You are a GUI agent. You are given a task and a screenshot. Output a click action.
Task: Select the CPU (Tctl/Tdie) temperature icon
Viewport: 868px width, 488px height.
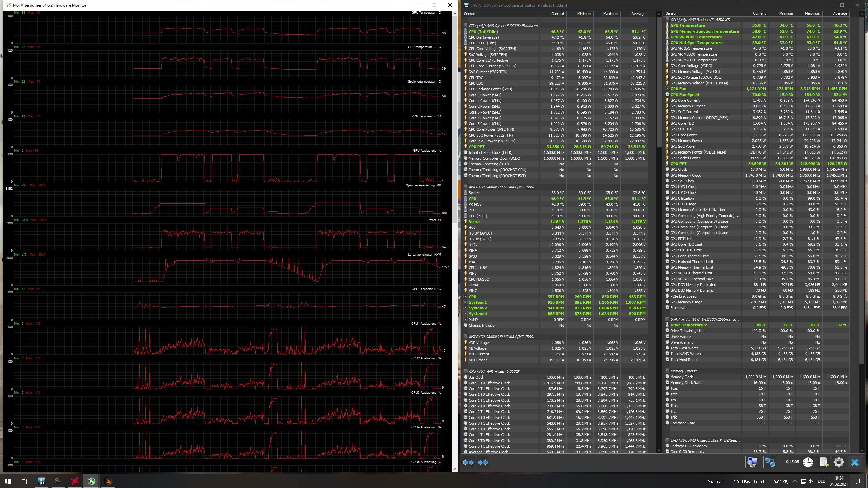[x=466, y=32]
